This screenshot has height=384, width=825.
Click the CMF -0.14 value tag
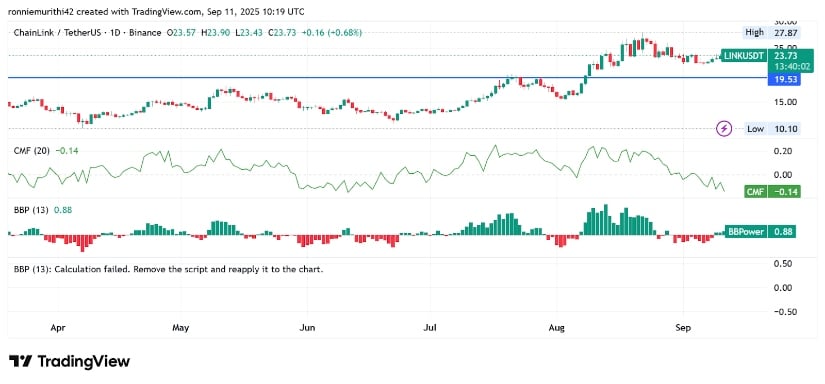pyautogui.click(x=772, y=191)
